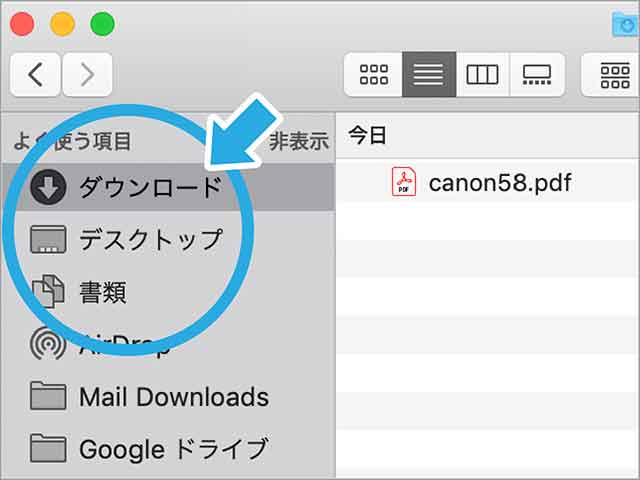Open the group-by items toolbar button
Screen dimensions: 640x480
pos(612,75)
